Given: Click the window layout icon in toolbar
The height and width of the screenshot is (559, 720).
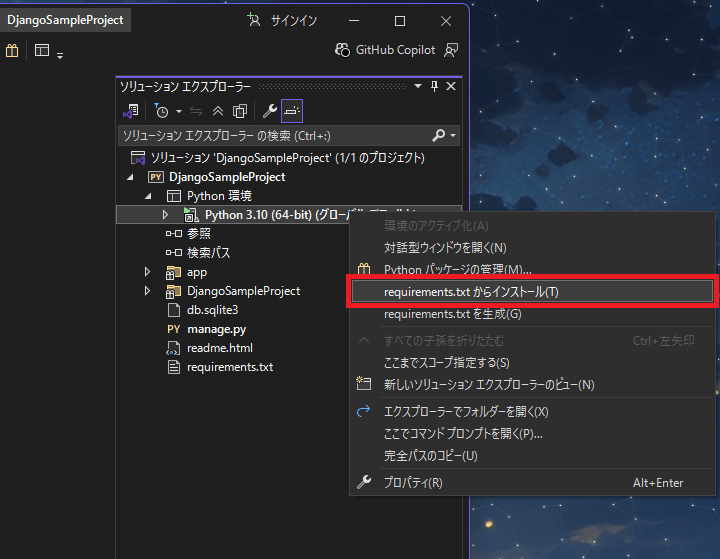Looking at the screenshot, I should [x=42, y=51].
